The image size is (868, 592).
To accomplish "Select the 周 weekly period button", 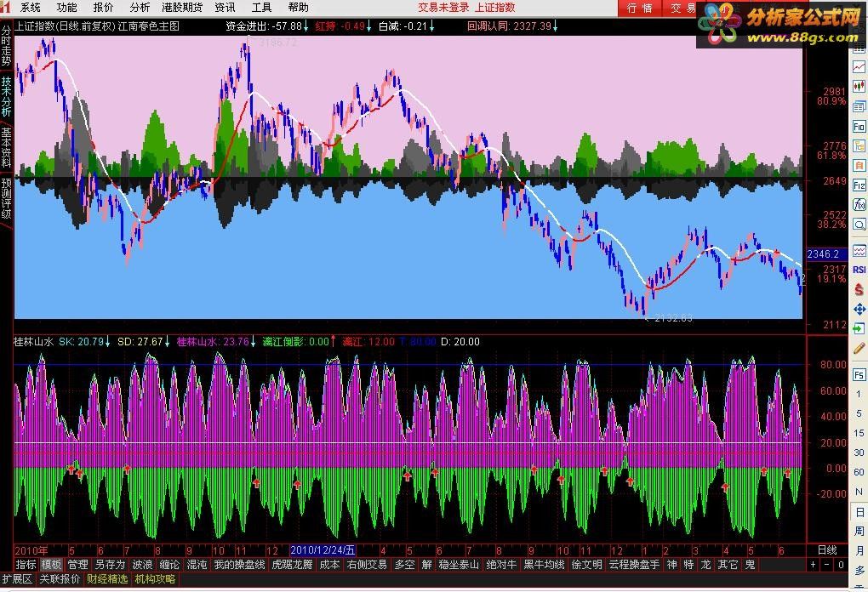I will [x=859, y=531].
